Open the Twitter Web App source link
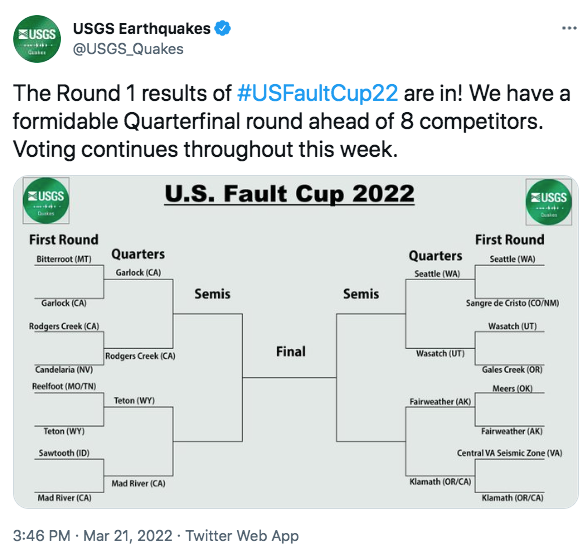Screen dimensions: 582x547 pyautogui.click(x=242, y=536)
